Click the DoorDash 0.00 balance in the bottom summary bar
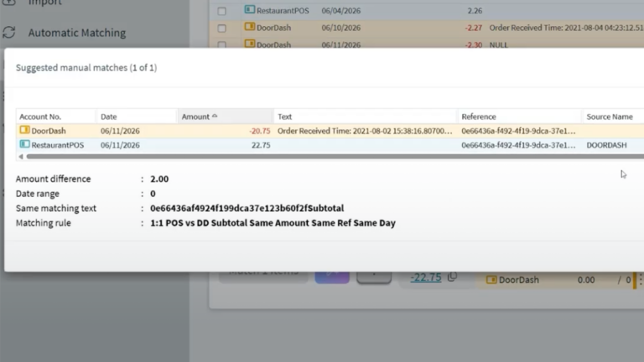 pyautogui.click(x=585, y=280)
